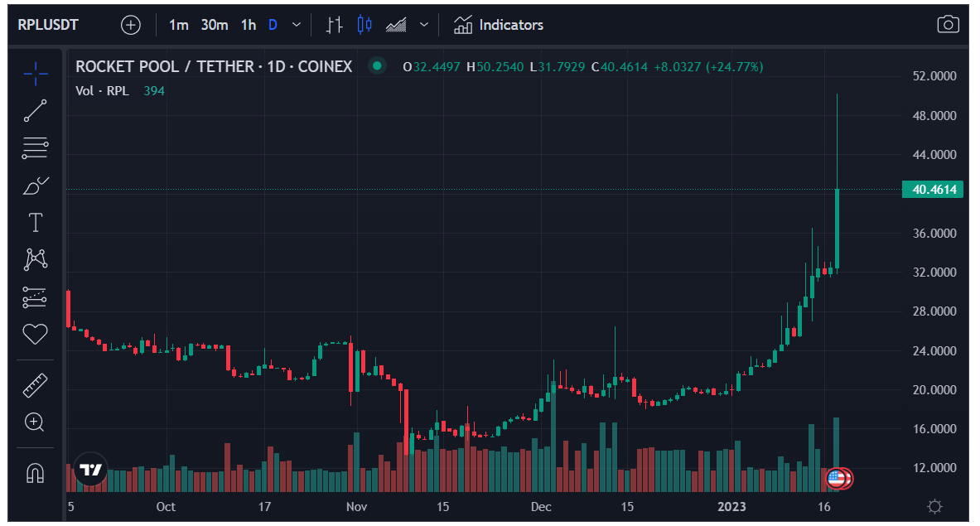The width and height of the screenshot is (980, 526).
Task: Open chart settings gear icon
Action: coord(934,506)
